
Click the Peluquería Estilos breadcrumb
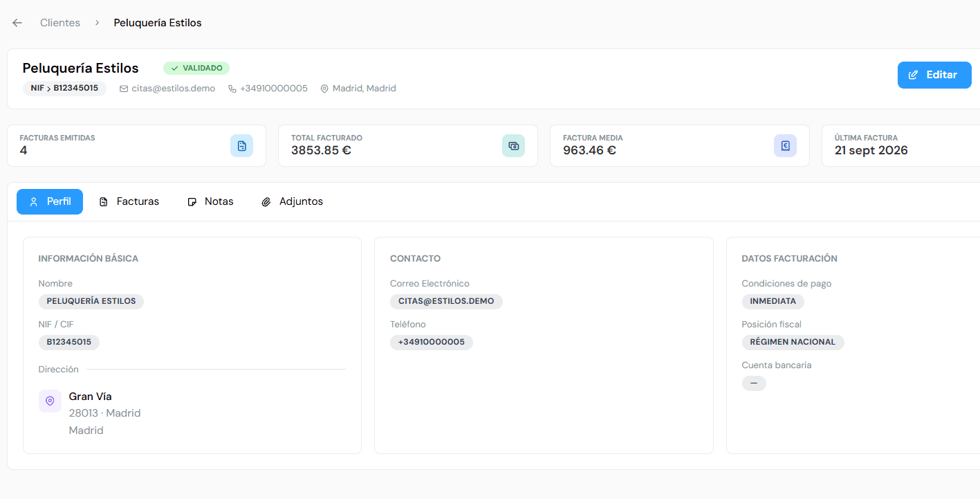[x=158, y=23]
